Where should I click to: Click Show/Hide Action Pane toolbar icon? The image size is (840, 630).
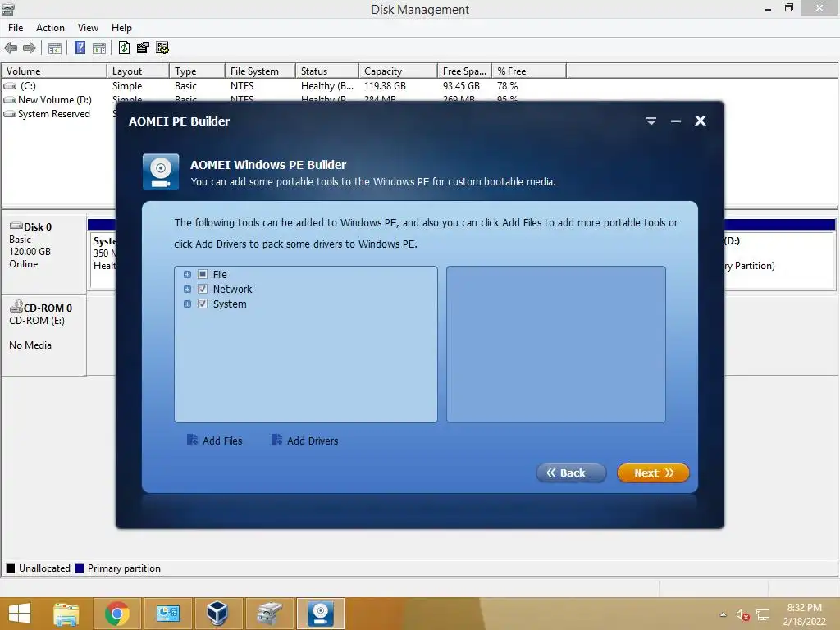[x=99, y=48]
